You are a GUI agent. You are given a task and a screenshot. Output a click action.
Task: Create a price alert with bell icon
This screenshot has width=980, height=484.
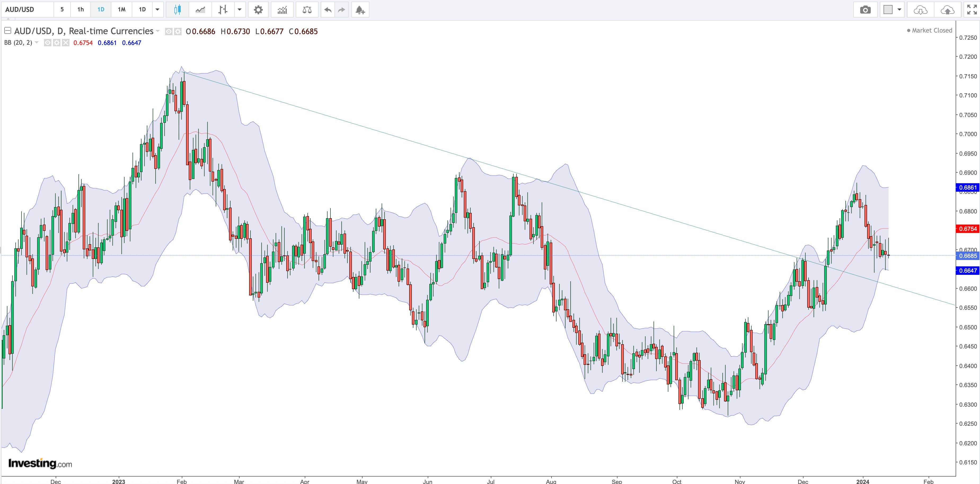(x=360, y=10)
